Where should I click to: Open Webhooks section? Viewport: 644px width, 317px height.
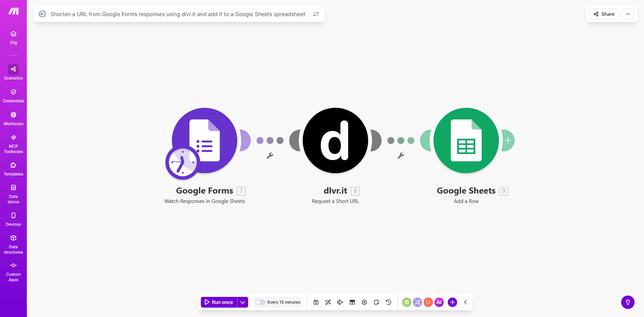coord(13,119)
